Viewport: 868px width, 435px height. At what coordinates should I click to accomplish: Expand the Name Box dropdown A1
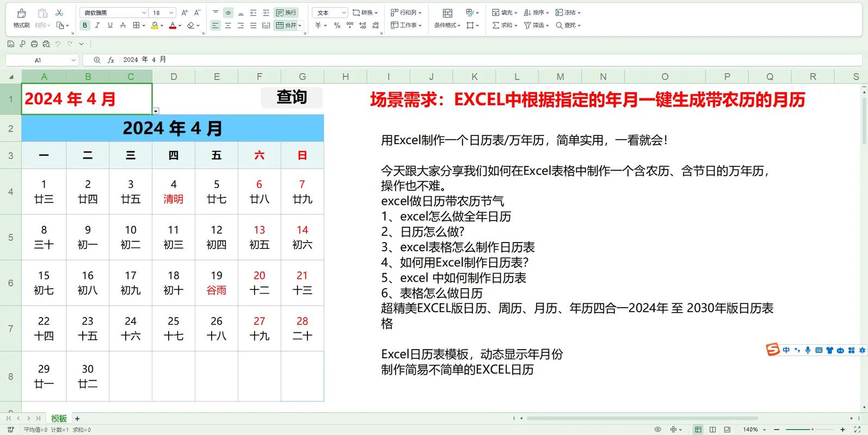(73, 60)
